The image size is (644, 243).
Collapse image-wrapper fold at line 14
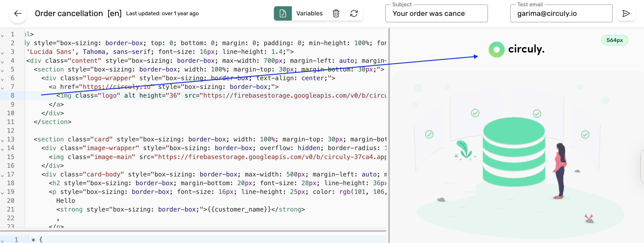2,150
